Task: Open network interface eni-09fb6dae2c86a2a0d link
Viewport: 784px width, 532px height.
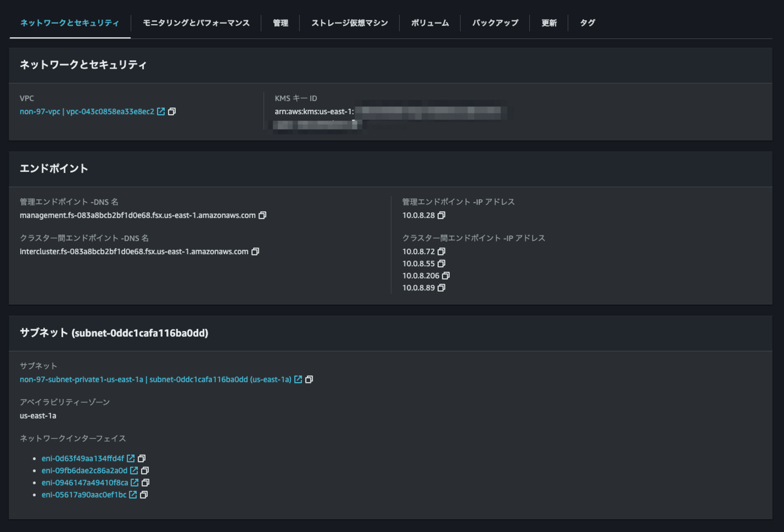Action: pos(84,470)
